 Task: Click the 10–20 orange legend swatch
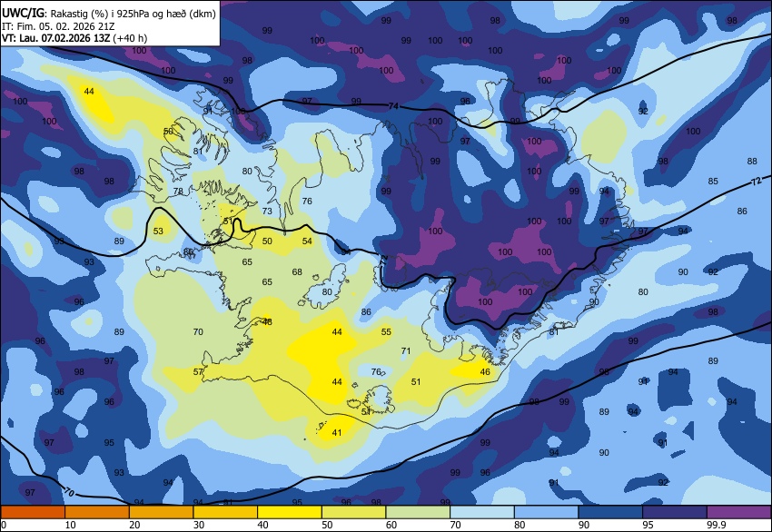tap(97, 512)
